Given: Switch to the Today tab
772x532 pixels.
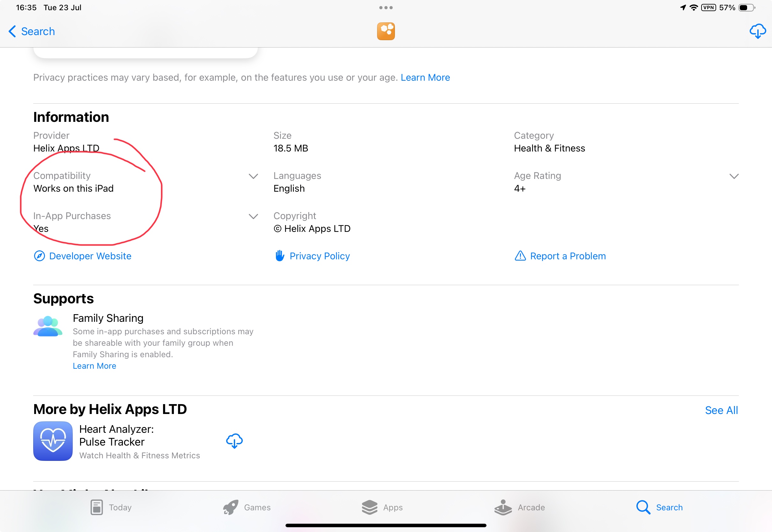Looking at the screenshot, I should (x=111, y=507).
